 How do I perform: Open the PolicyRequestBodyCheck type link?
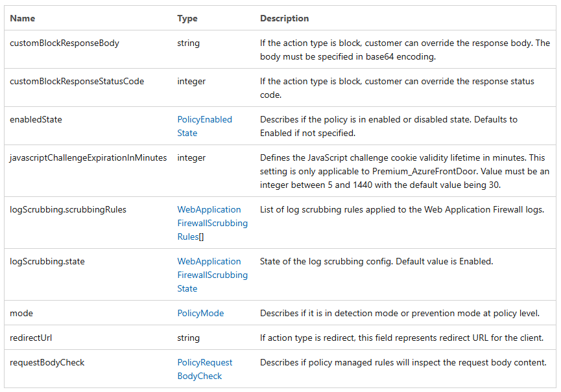click(205, 369)
